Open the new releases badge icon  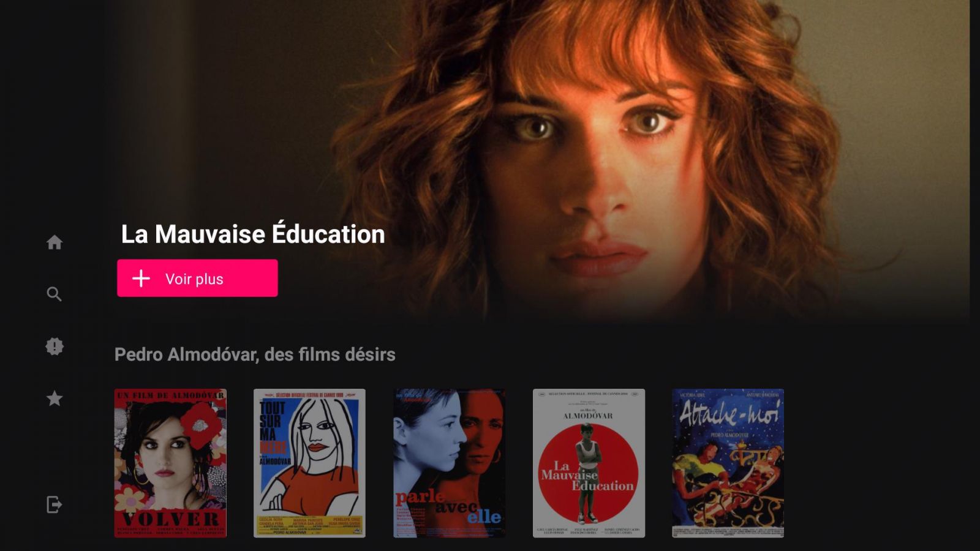click(x=55, y=347)
